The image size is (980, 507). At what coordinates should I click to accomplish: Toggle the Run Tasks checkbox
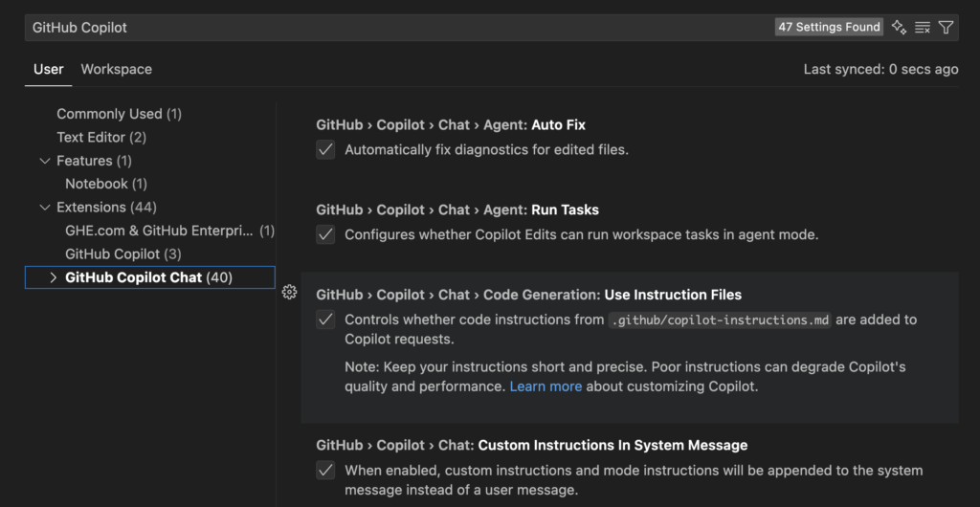point(325,234)
